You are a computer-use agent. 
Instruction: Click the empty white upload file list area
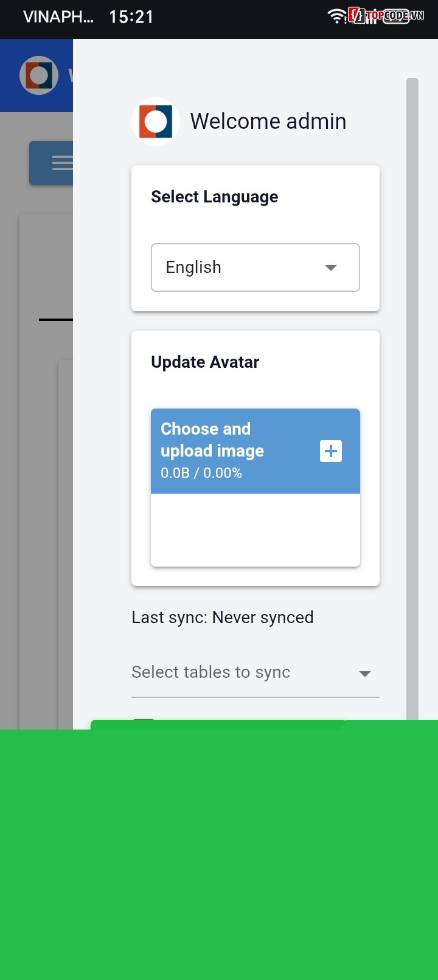click(255, 530)
